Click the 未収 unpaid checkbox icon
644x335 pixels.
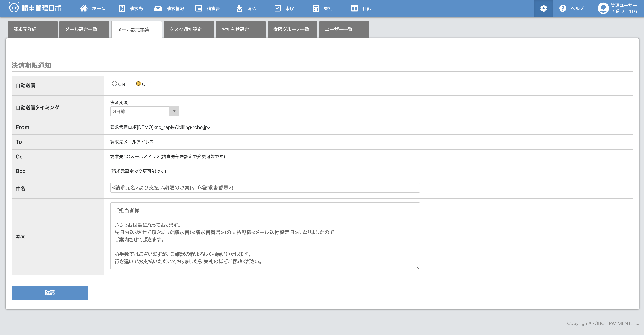(278, 8)
